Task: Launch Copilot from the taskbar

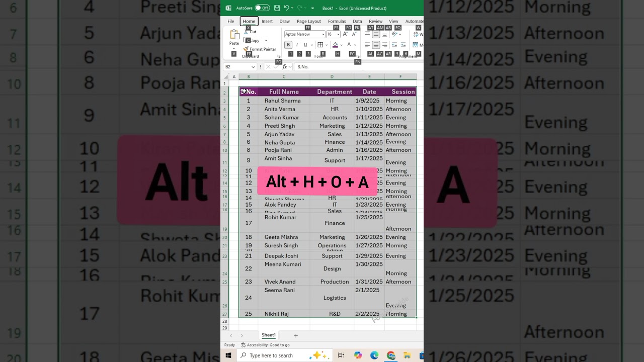Action: 358,355
